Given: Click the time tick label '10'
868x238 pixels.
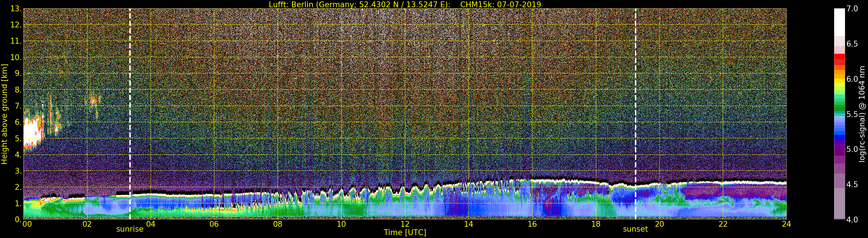Looking at the screenshot, I should point(341,224).
